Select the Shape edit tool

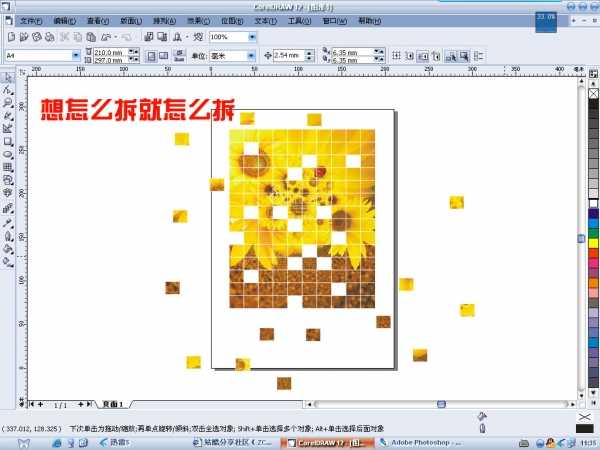click(8, 90)
